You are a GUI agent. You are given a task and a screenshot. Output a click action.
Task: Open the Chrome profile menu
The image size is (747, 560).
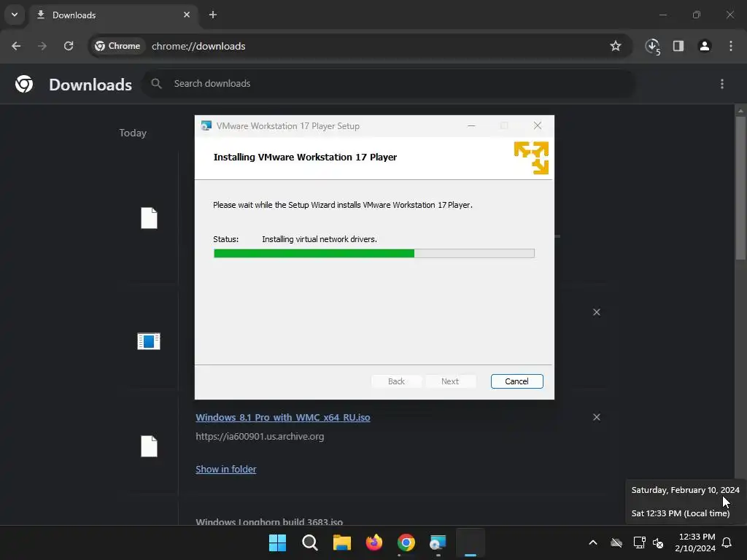(704, 46)
